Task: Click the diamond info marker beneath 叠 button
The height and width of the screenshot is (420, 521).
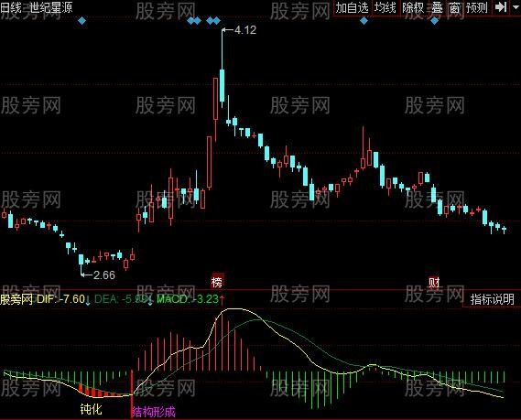Action: [434, 21]
